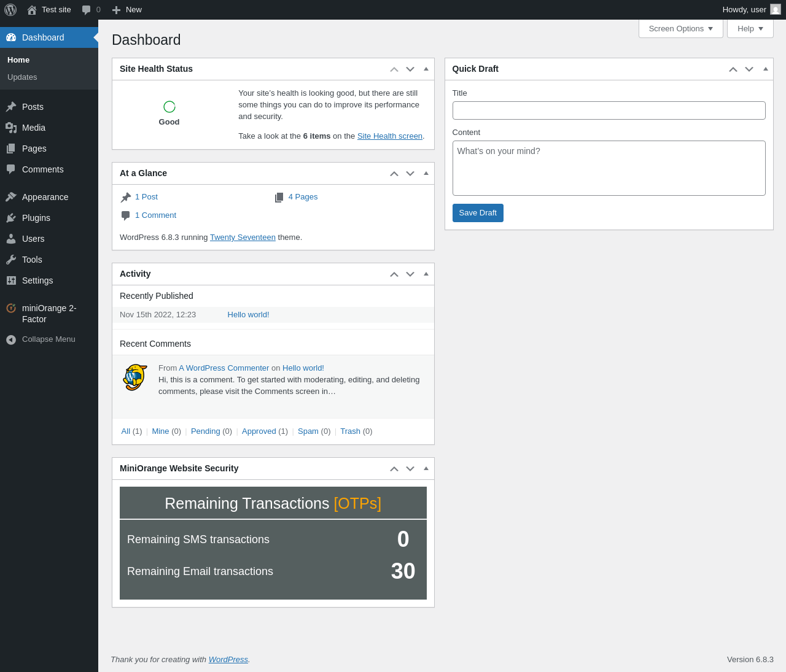The image size is (786, 672).
Task: Click the Tools wrench icon
Action: pos(11,260)
